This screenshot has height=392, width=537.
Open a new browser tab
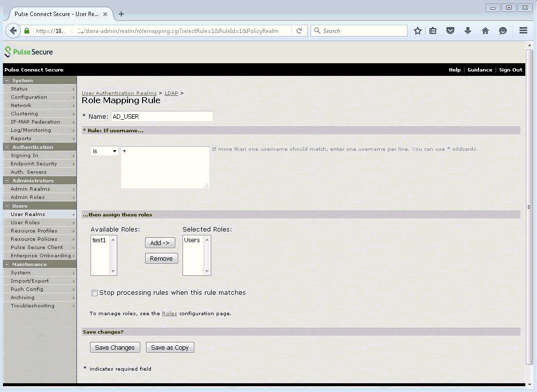121,14
